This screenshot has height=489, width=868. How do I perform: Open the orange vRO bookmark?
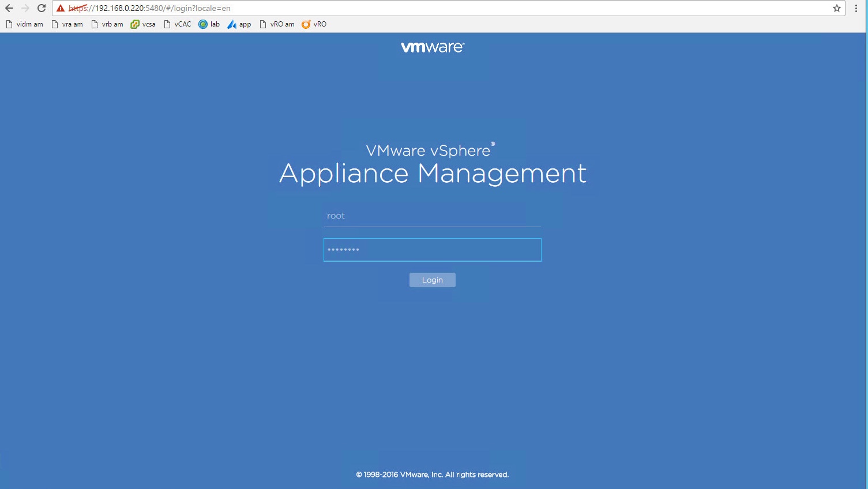314,24
